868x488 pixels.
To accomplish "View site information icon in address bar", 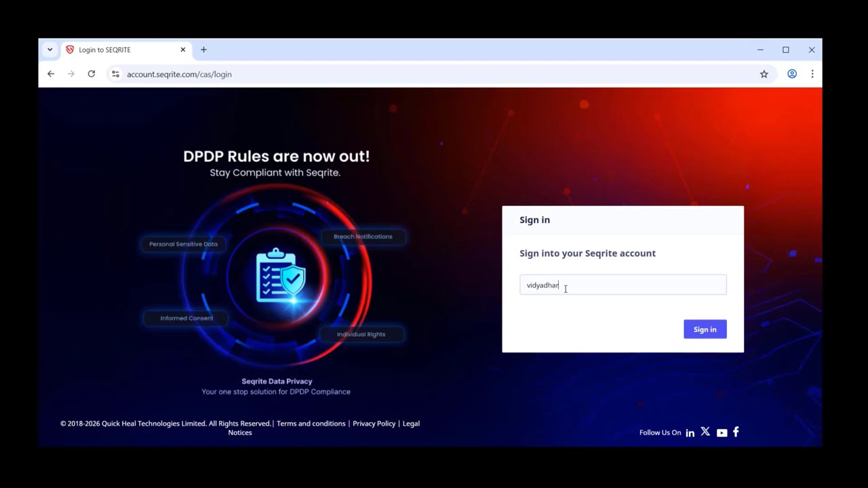I will (x=115, y=74).
